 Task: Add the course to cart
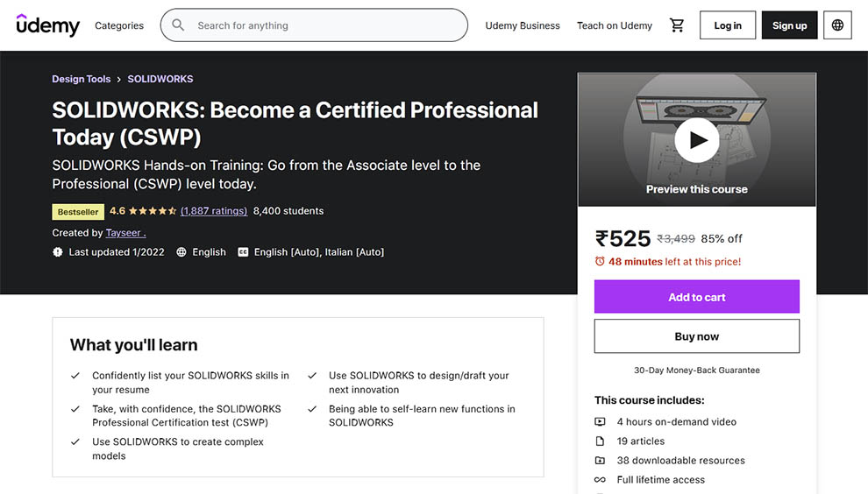click(x=697, y=297)
